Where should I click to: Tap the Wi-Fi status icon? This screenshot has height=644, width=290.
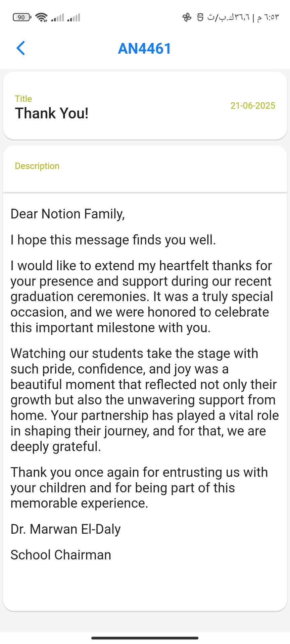point(42,17)
